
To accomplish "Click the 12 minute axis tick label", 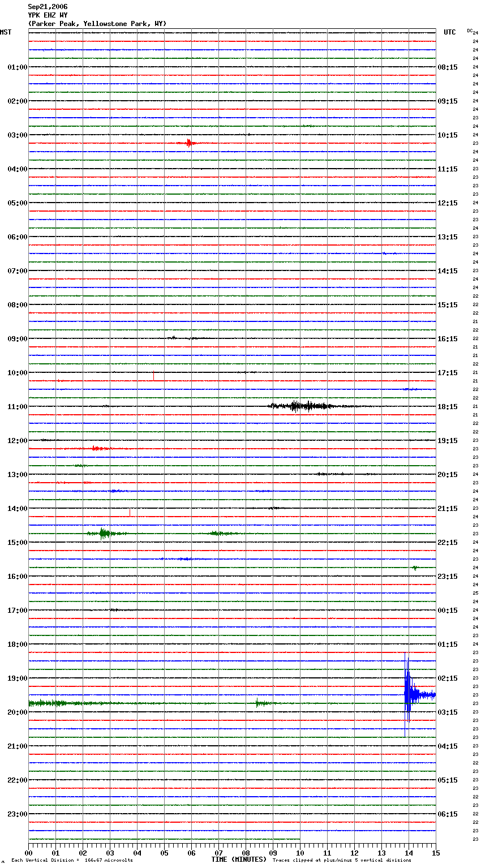I will 354,853.
